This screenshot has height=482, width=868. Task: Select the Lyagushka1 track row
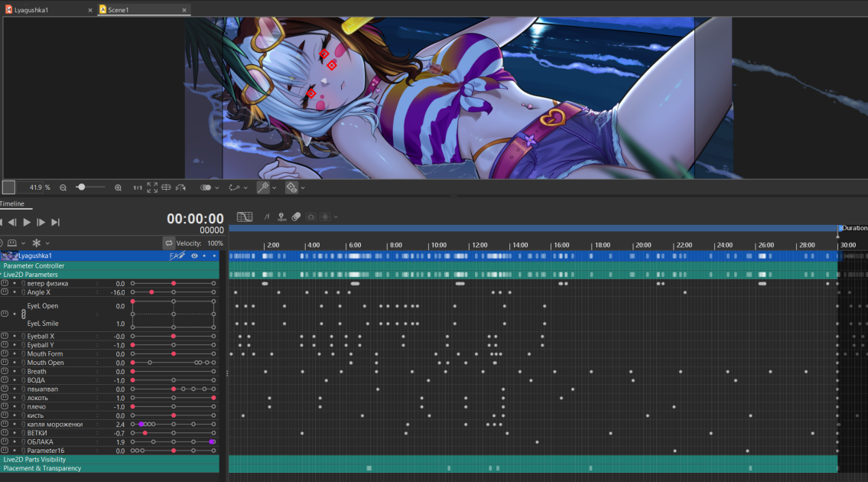point(109,256)
